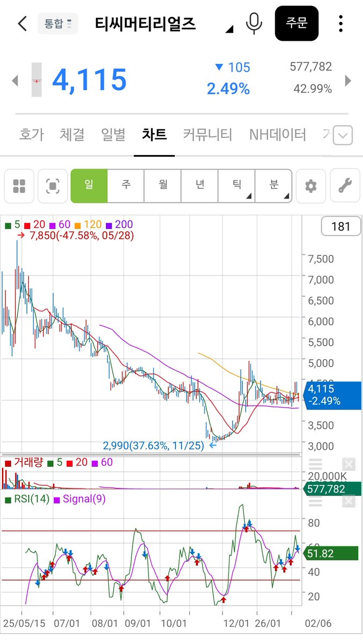
Task: Switch to the 일별 tab
Action: click(113, 134)
